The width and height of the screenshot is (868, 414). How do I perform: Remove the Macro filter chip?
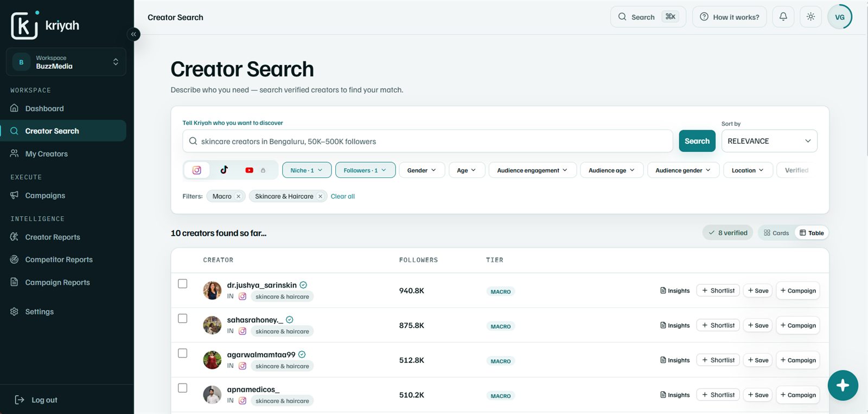(x=238, y=196)
